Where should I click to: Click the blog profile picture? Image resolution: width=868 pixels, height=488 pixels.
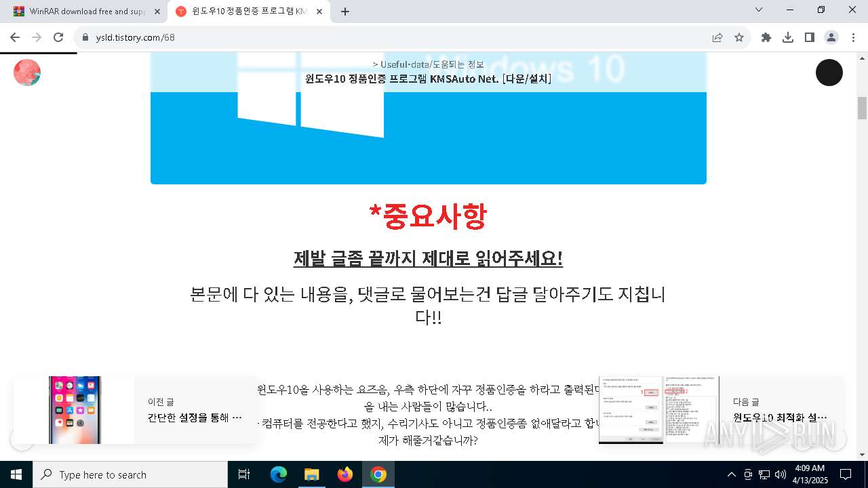point(27,73)
